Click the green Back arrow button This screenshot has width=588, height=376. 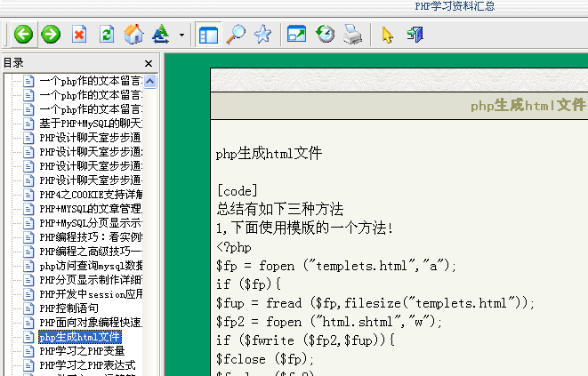pos(23,35)
